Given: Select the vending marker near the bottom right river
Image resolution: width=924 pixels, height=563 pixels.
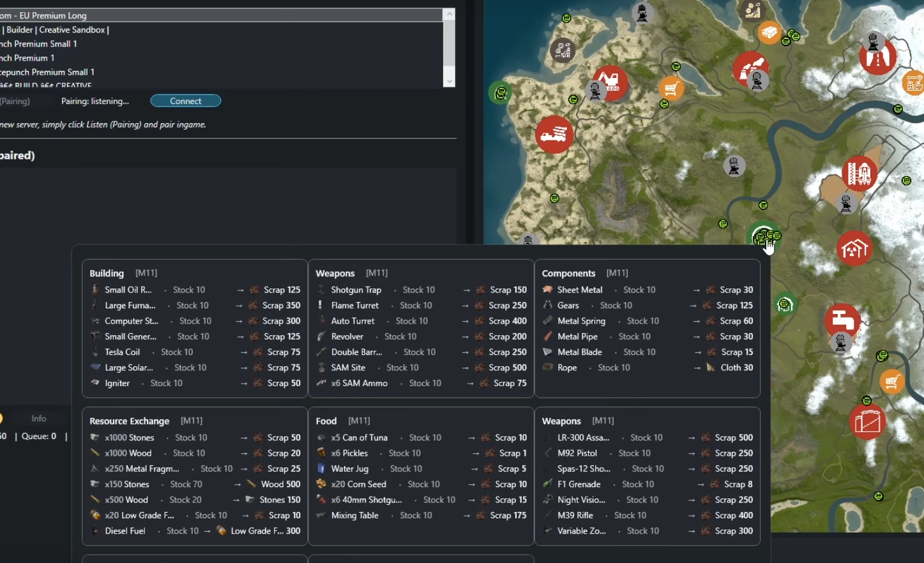Looking at the screenshot, I should pyautogui.click(x=879, y=496).
